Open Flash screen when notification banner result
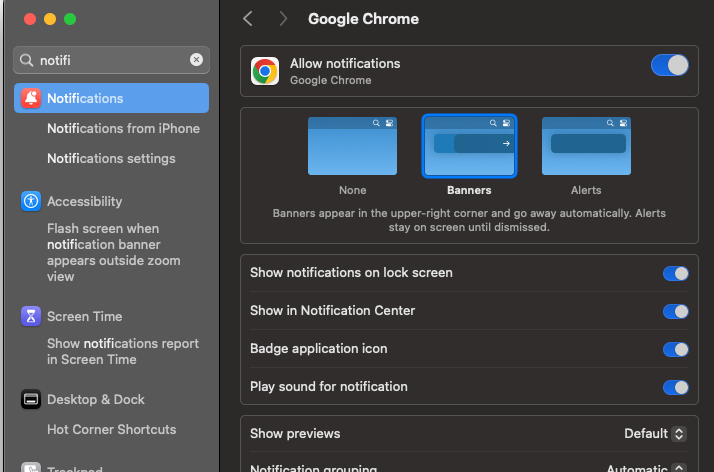The height and width of the screenshot is (472, 714). click(x=114, y=252)
